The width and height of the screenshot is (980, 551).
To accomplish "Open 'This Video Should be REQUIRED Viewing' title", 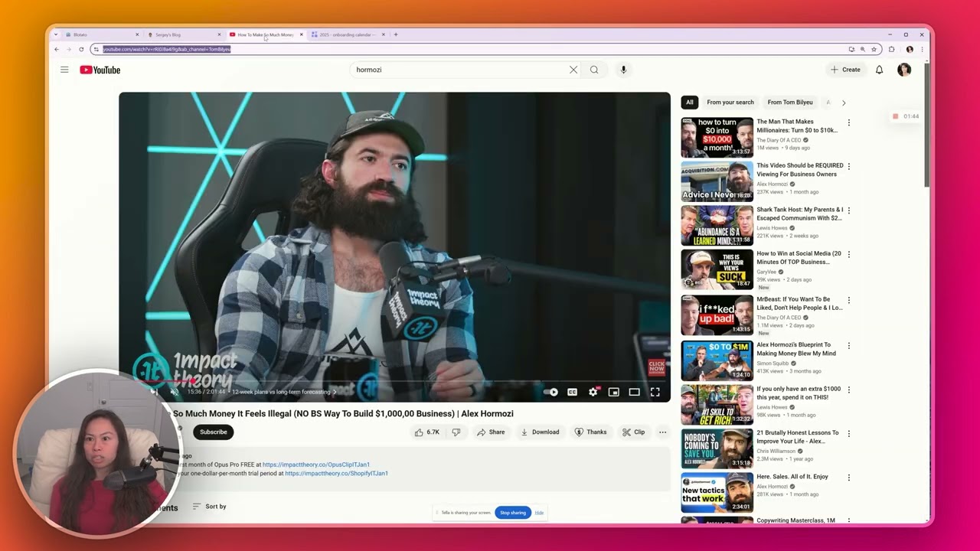I will (799, 170).
